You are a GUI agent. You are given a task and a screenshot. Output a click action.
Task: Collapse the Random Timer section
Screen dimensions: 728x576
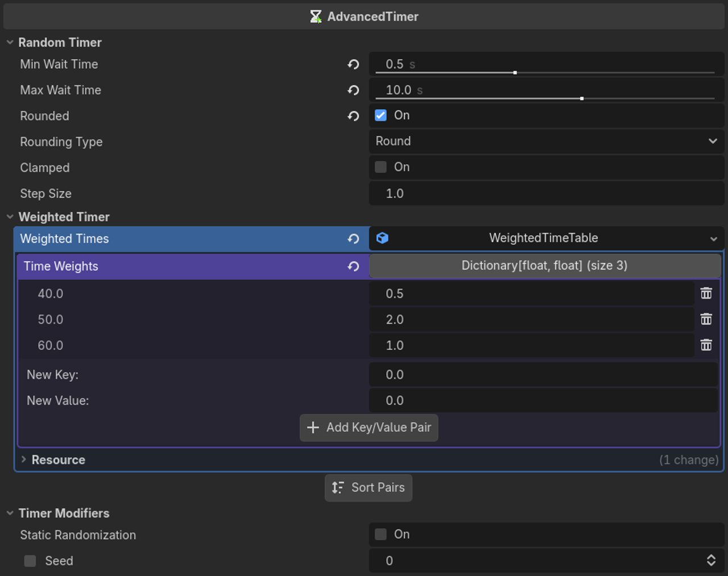pos(10,43)
